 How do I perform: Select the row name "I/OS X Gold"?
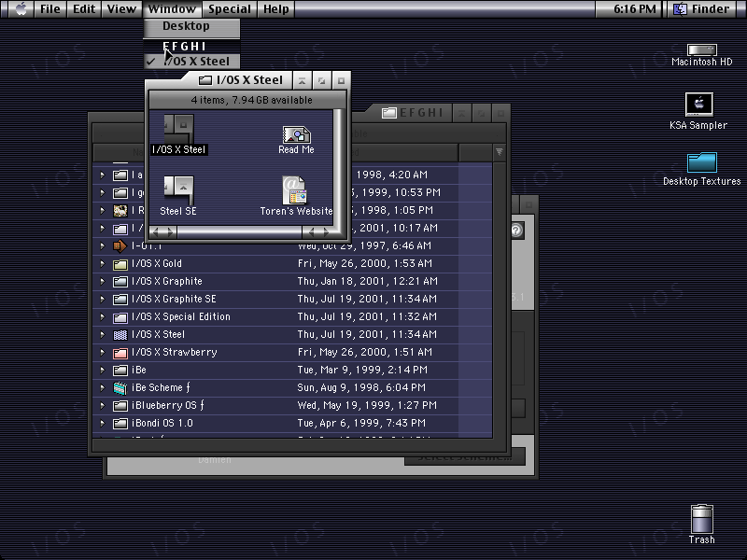coord(157,264)
